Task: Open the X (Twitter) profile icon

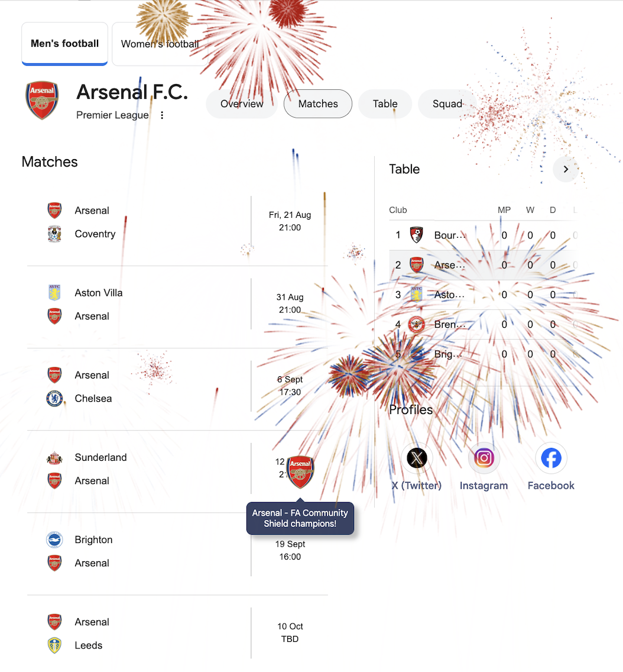Action: pyautogui.click(x=417, y=458)
